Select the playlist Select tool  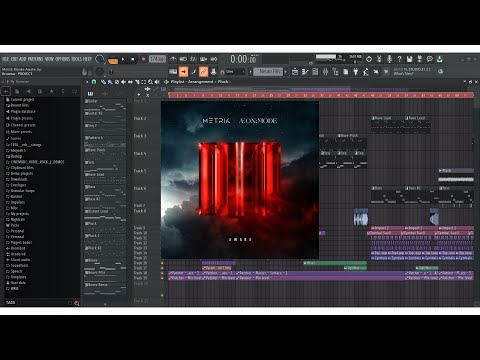pos(144,82)
